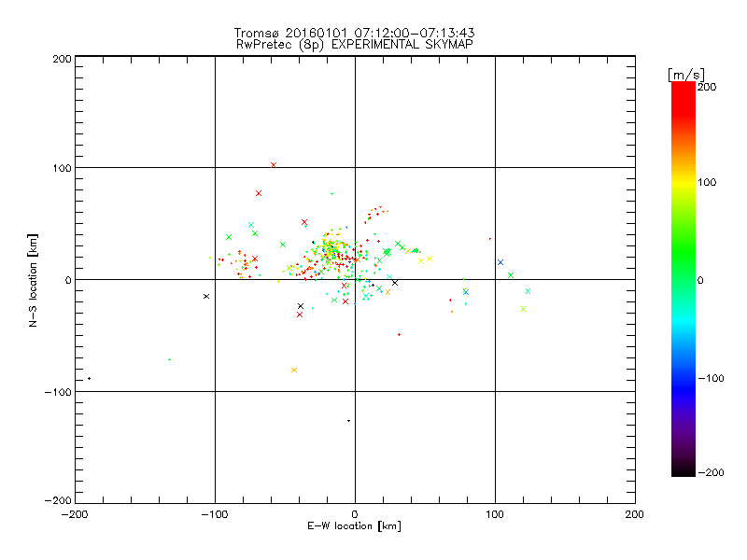Select the black X marker left of -100 km line

tap(206, 296)
